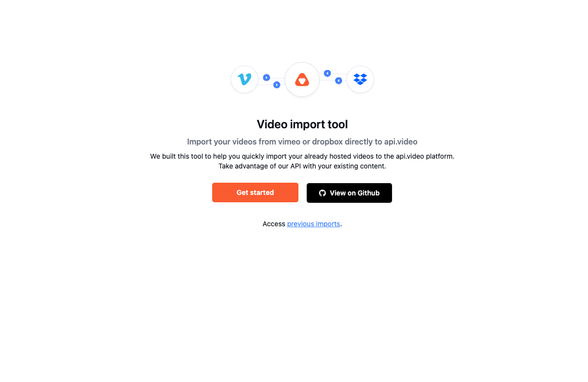This screenshot has width=588, height=382.
Task: Click 'api.video platform' in the description
Action: click(424, 156)
